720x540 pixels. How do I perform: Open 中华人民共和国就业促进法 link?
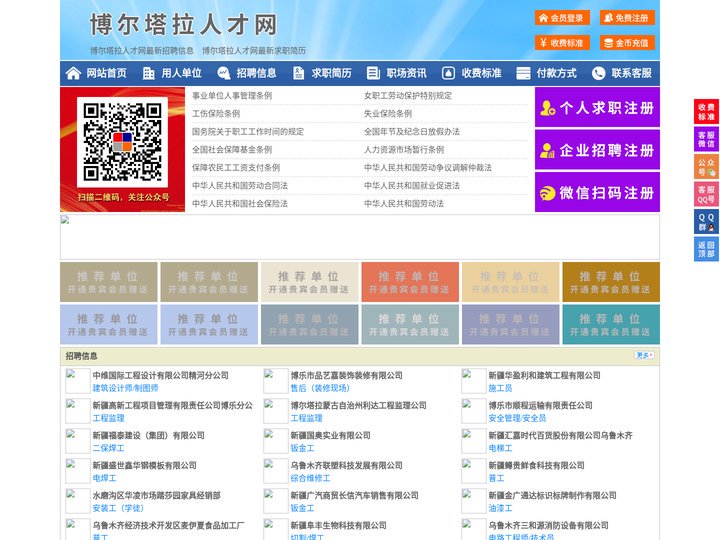coord(412,186)
